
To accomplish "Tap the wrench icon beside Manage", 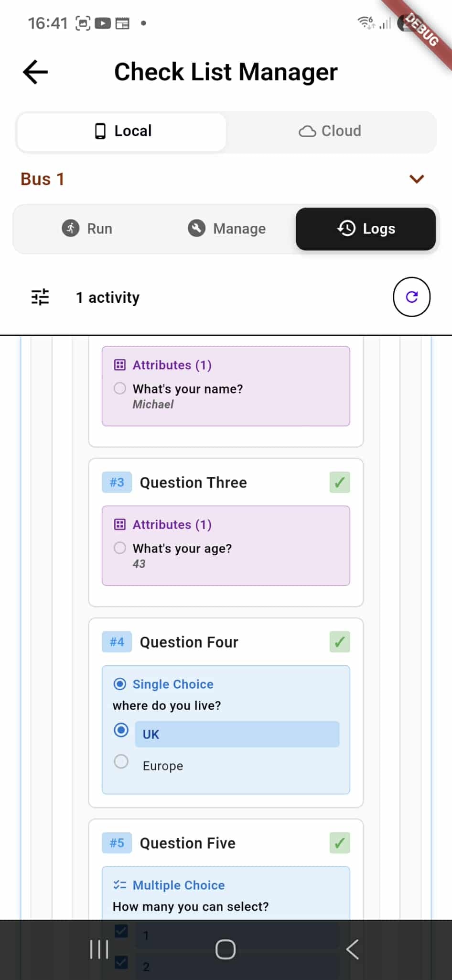I will pos(196,229).
